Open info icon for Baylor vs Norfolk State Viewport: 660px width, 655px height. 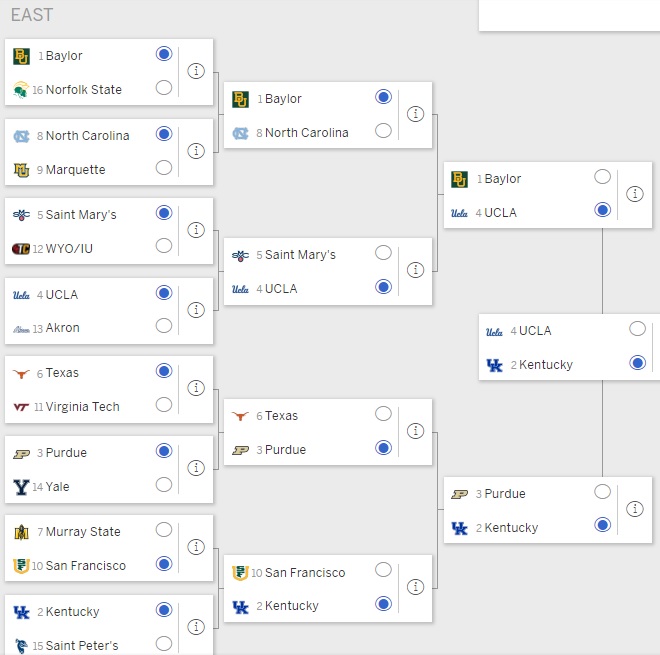196,71
